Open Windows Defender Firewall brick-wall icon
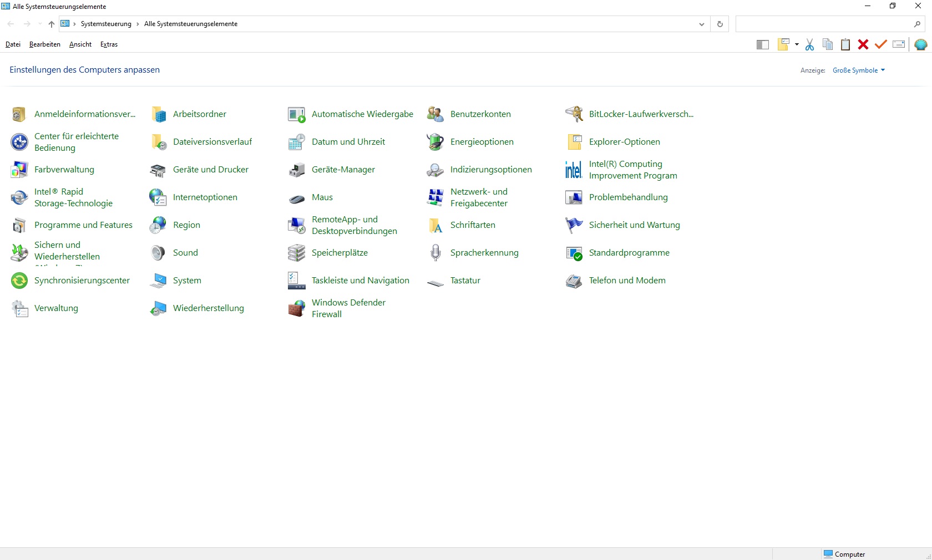The image size is (932, 560). 297,308
